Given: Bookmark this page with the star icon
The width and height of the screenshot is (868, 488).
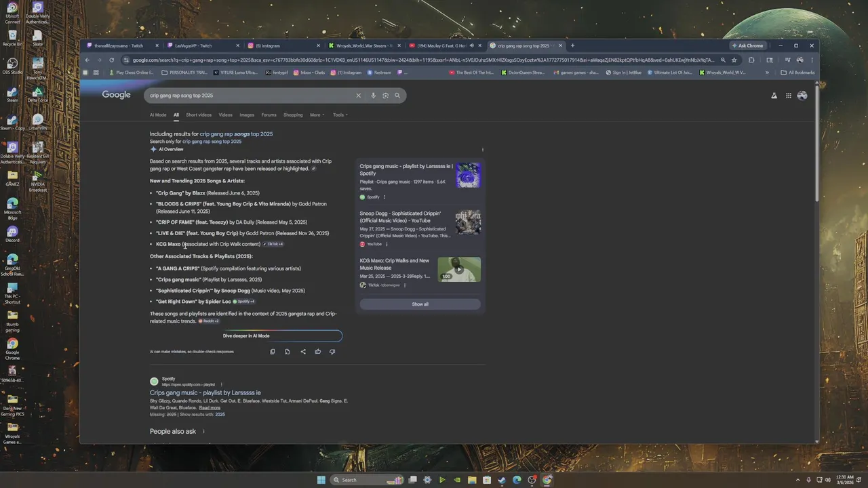Looking at the screenshot, I should point(734,60).
